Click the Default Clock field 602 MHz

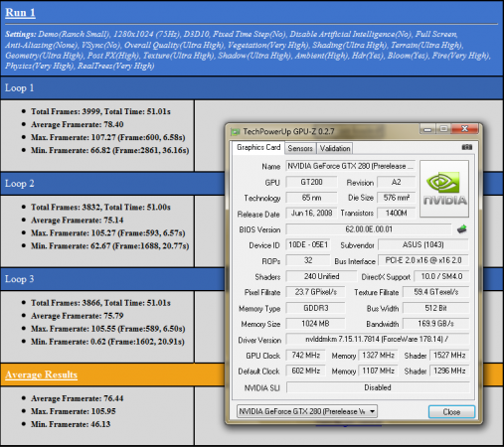point(305,371)
